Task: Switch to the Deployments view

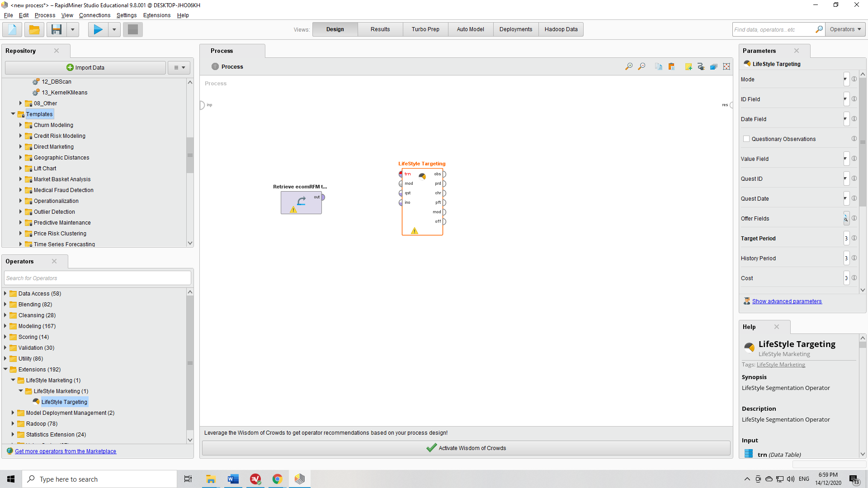Action: 516,29
